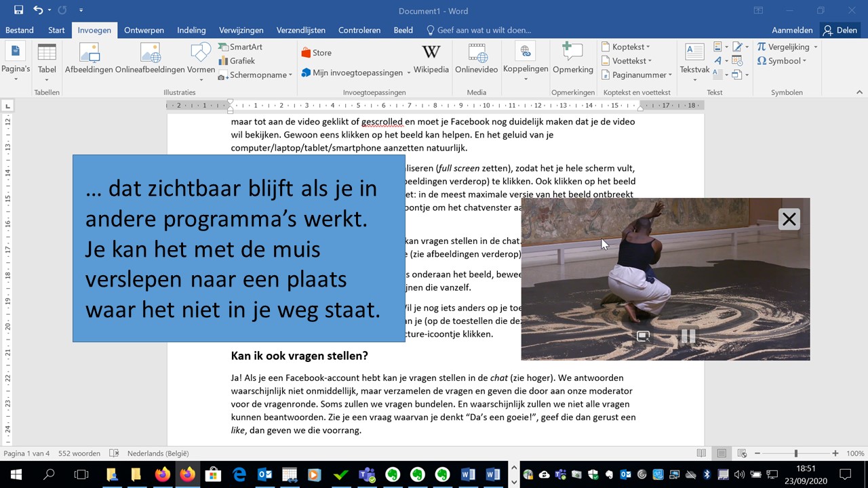This screenshot has width=868, height=488.
Task: Switch to the Indeling tab
Action: pos(191,30)
